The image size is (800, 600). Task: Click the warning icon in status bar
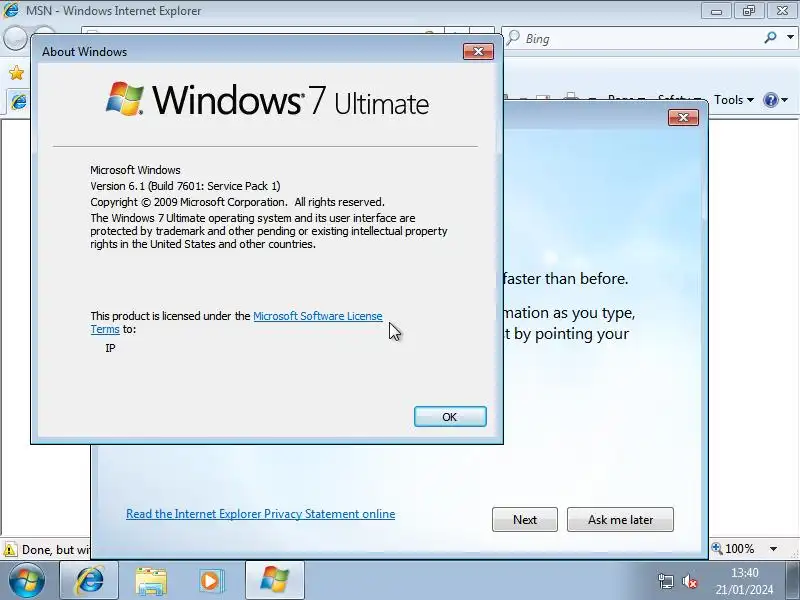pos(10,550)
